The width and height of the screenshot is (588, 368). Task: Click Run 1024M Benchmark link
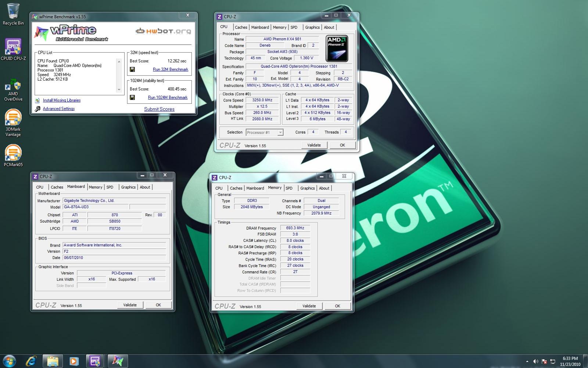(168, 98)
